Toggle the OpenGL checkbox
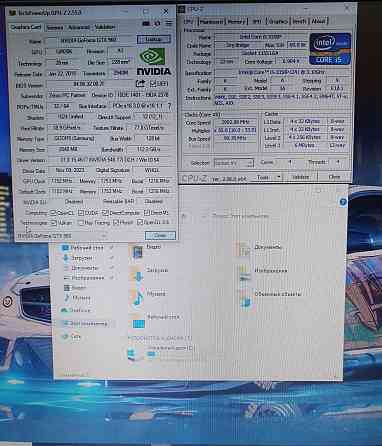 [140, 222]
